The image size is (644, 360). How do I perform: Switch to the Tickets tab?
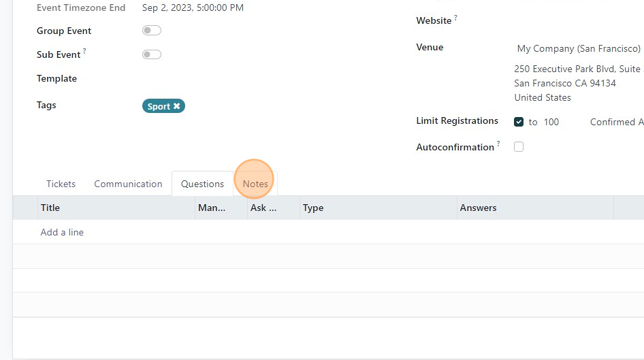pos(61,184)
